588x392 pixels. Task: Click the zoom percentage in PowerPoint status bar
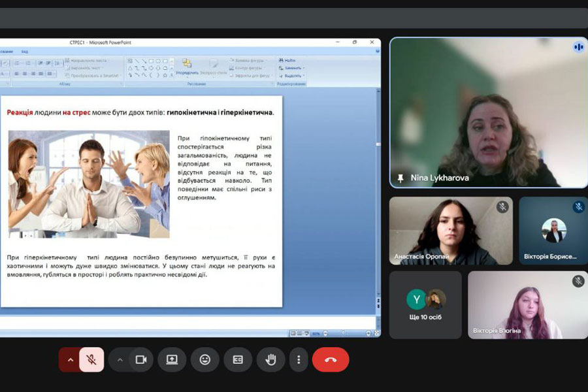click(x=316, y=333)
